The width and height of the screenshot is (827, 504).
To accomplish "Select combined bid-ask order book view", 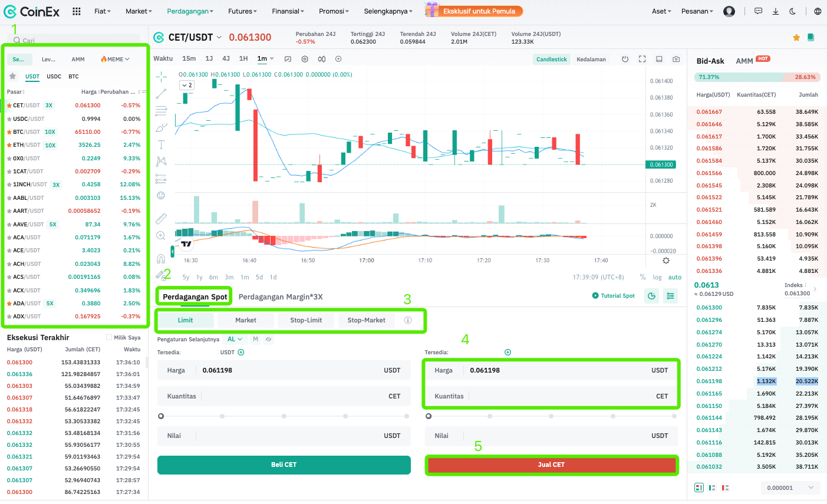I will point(699,487).
